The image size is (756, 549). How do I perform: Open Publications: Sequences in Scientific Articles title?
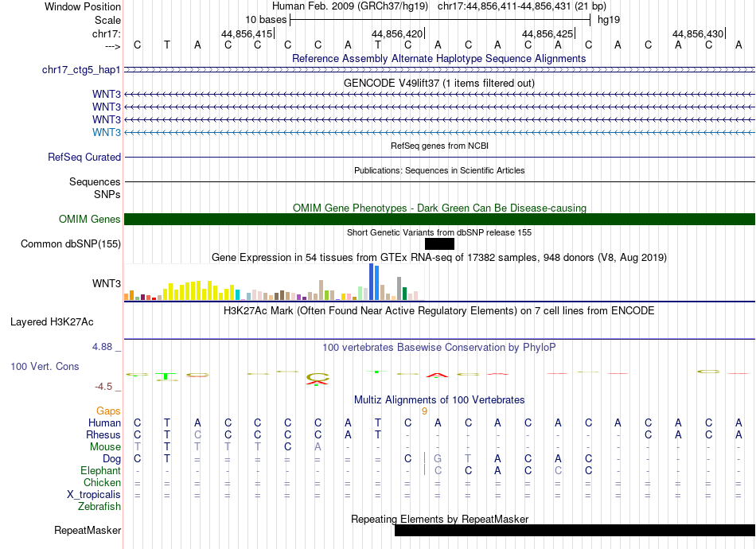pyautogui.click(x=439, y=170)
